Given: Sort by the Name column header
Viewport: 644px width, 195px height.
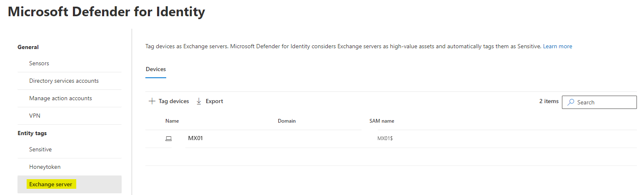Looking at the screenshot, I should pos(172,121).
